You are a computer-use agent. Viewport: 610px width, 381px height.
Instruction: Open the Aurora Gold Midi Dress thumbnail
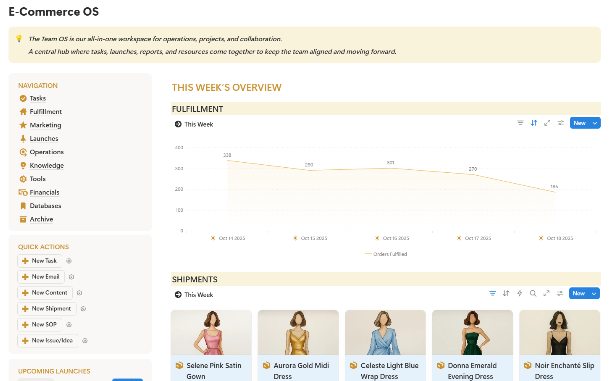click(298, 332)
